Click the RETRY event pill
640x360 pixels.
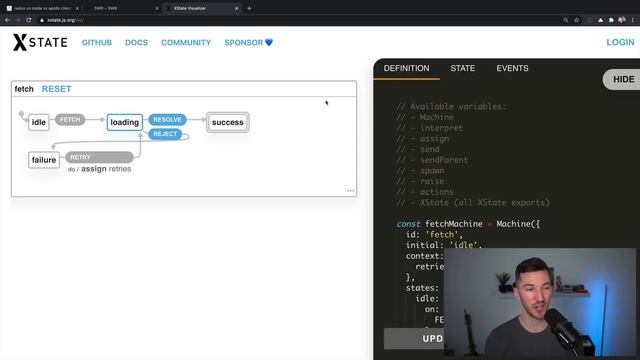[x=99, y=157]
